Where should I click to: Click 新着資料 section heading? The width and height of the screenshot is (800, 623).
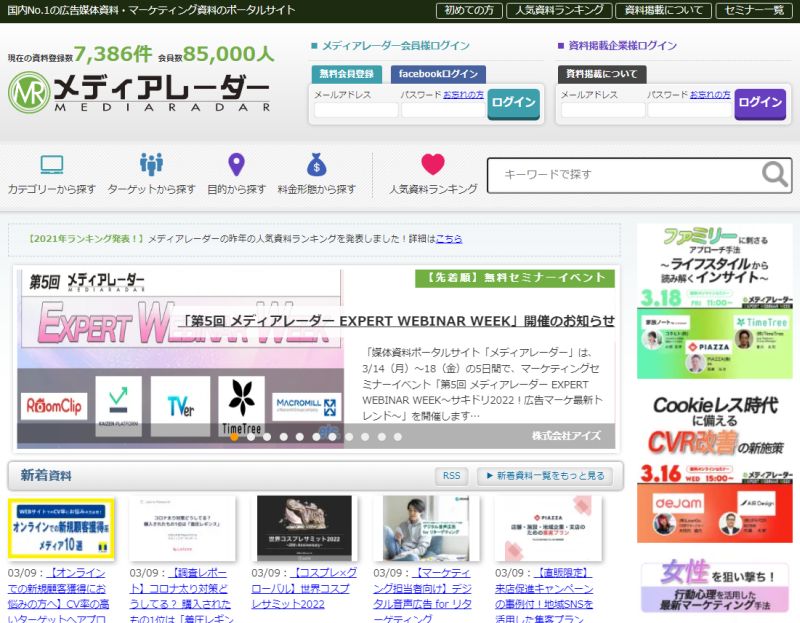tap(46, 476)
